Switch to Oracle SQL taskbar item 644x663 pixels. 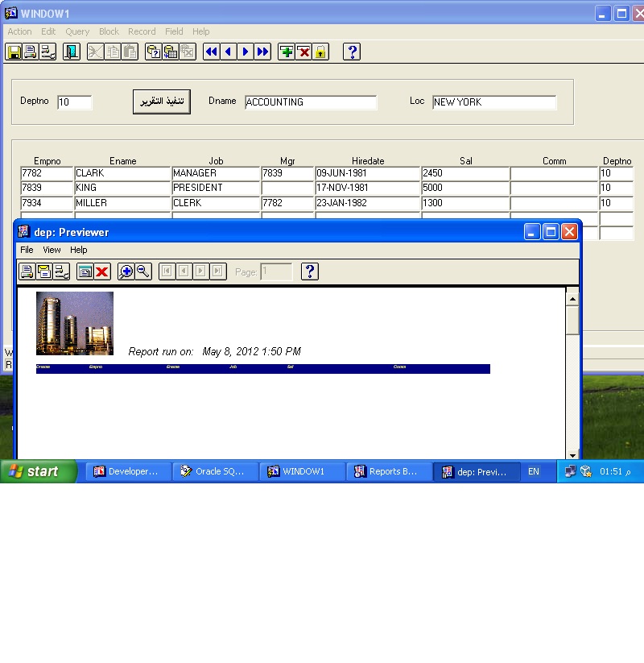216,472
